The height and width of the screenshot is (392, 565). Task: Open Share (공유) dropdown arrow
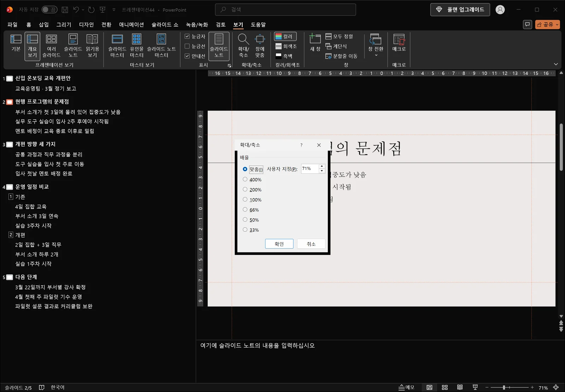pyautogui.click(x=557, y=24)
